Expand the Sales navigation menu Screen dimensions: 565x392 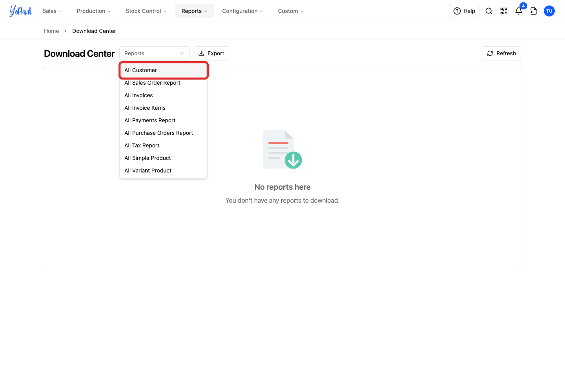click(x=52, y=11)
